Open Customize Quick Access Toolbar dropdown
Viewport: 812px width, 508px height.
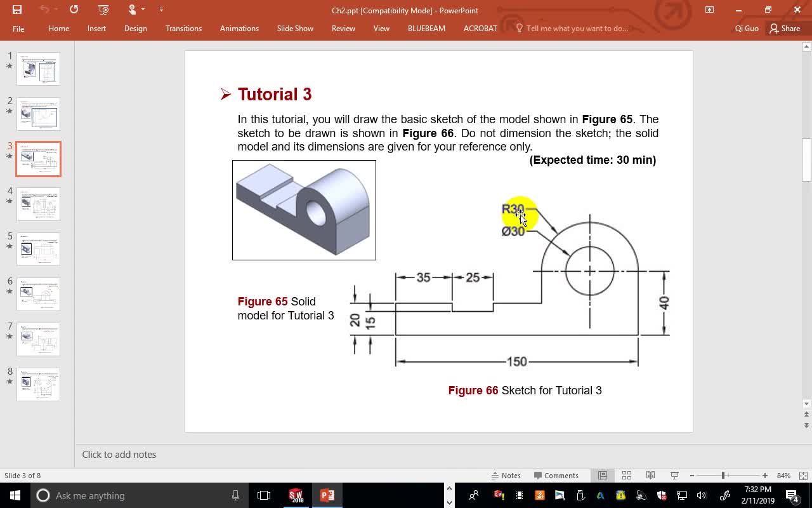click(x=161, y=10)
